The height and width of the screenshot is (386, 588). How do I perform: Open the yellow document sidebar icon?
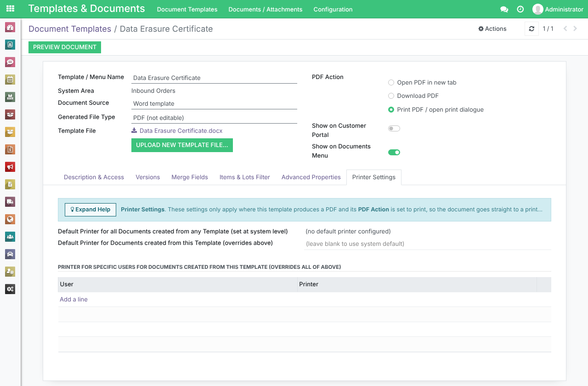click(x=10, y=184)
